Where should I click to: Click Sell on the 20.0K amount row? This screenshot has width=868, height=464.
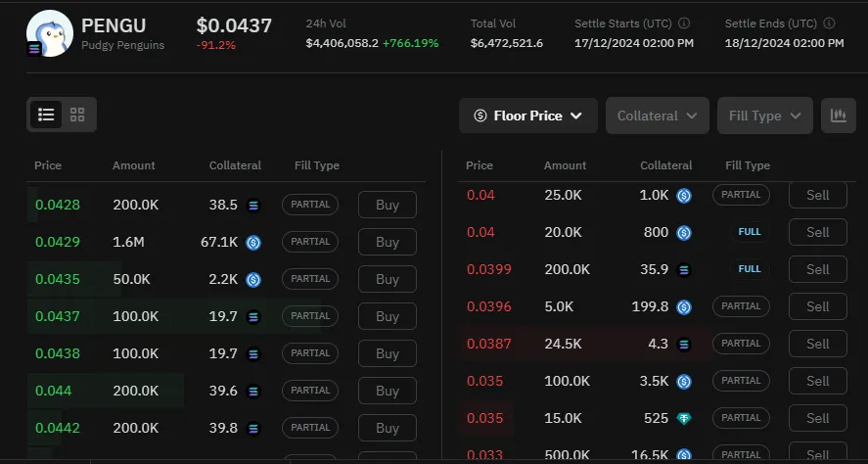(x=818, y=232)
